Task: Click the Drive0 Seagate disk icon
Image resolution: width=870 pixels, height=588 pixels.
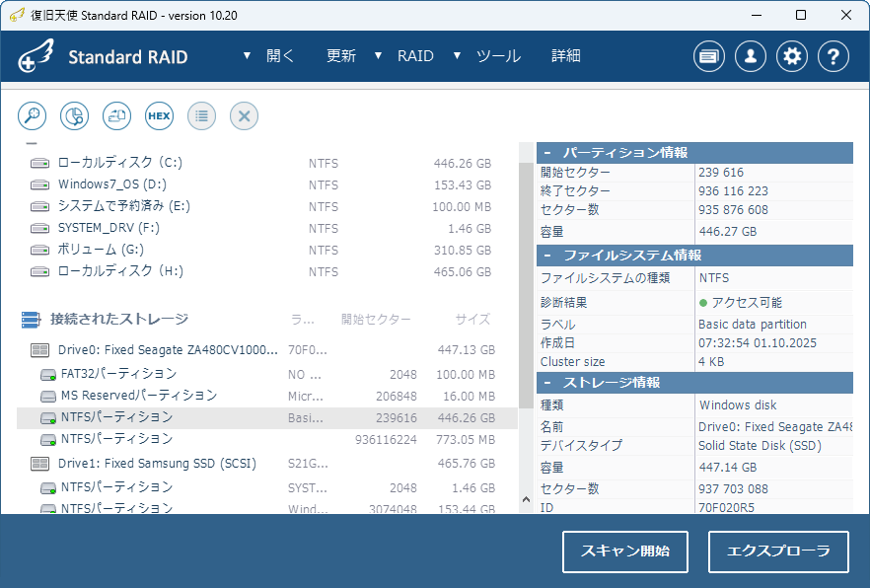Action: [39, 350]
